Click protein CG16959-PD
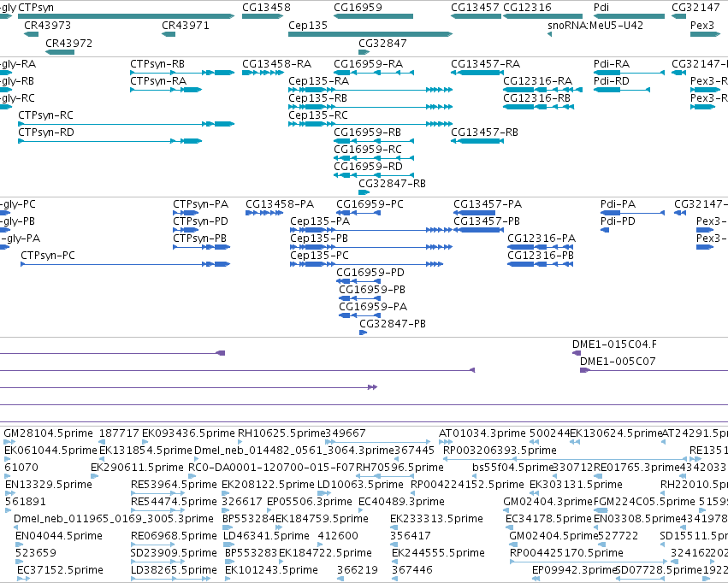This screenshot has width=728, height=583. pyautogui.click(x=370, y=273)
